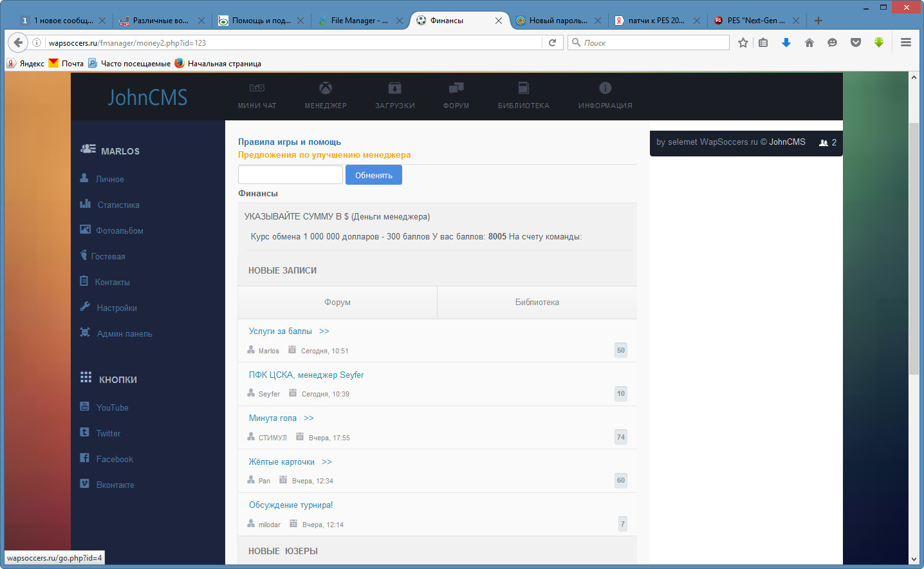Screen dimensions: 924x569
Task: Open a new browser tab
Action: [818, 21]
